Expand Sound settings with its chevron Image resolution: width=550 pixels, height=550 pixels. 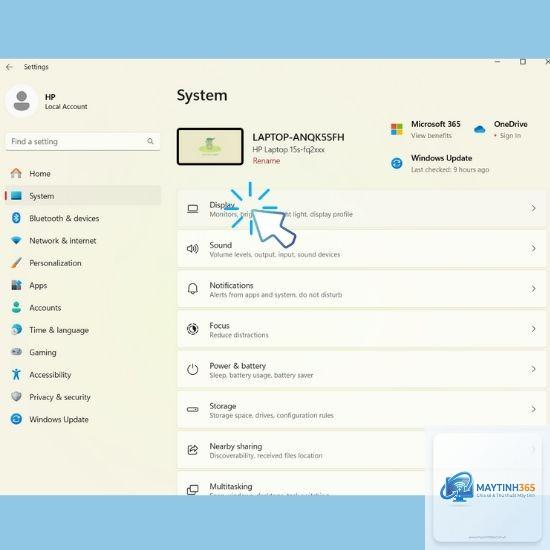coord(533,248)
